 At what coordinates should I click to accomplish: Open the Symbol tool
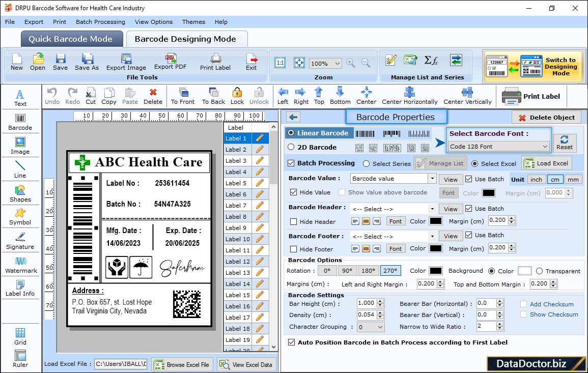click(20, 217)
